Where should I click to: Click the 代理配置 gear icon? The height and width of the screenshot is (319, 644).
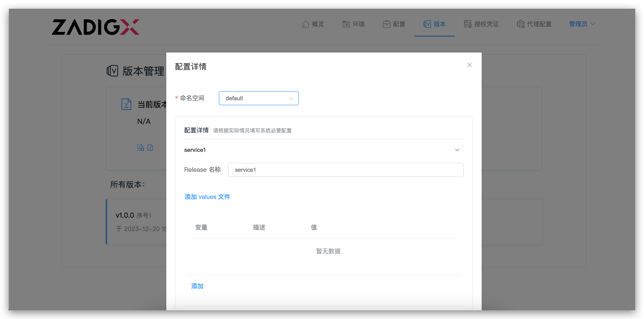pyautogui.click(x=521, y=24)
